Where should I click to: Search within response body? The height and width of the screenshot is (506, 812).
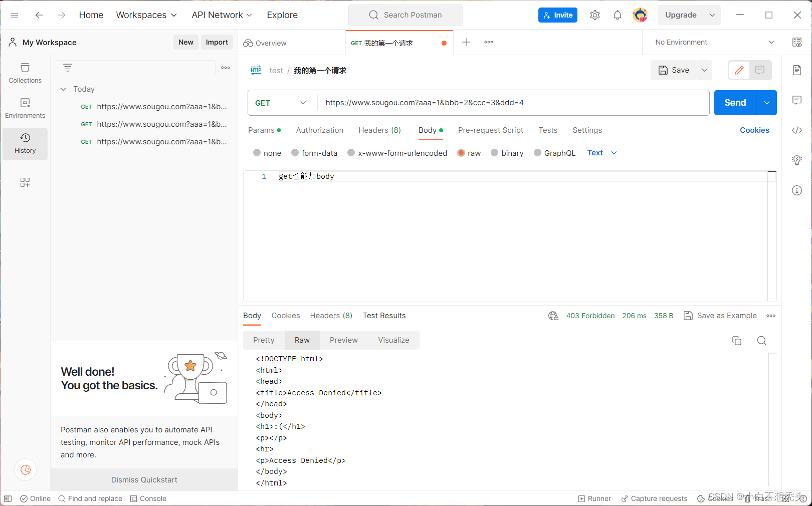(x=762, y=341)
